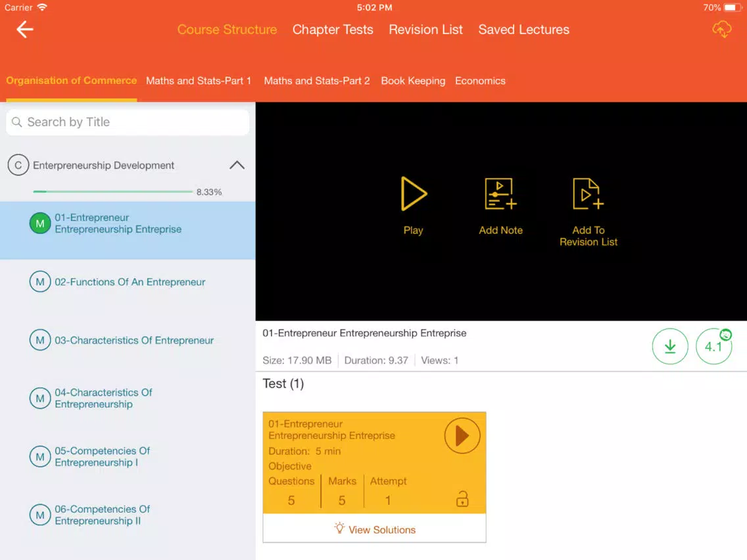
Task: Open the cloud download icon
Action: click(721, 30)
